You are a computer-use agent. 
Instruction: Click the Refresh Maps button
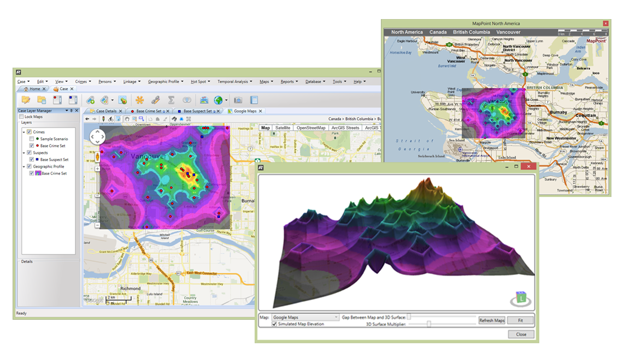pyautogui.click(x=491, y=320)
